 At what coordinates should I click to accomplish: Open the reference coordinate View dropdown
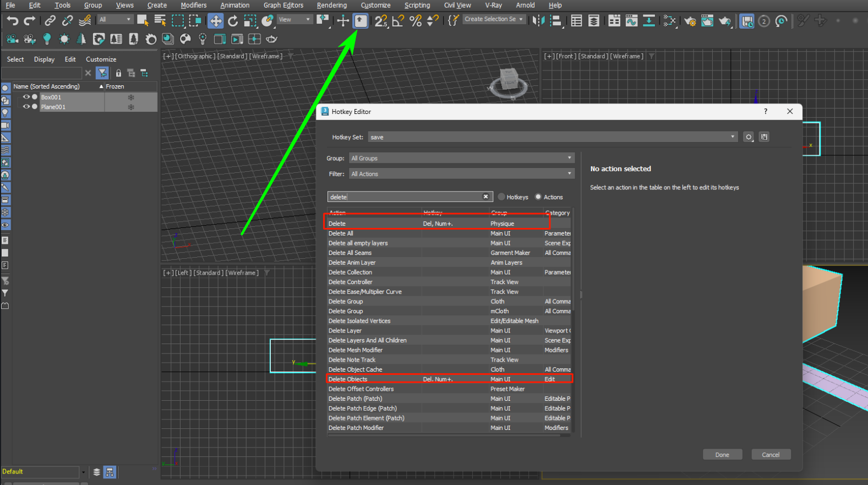point(294,19)
